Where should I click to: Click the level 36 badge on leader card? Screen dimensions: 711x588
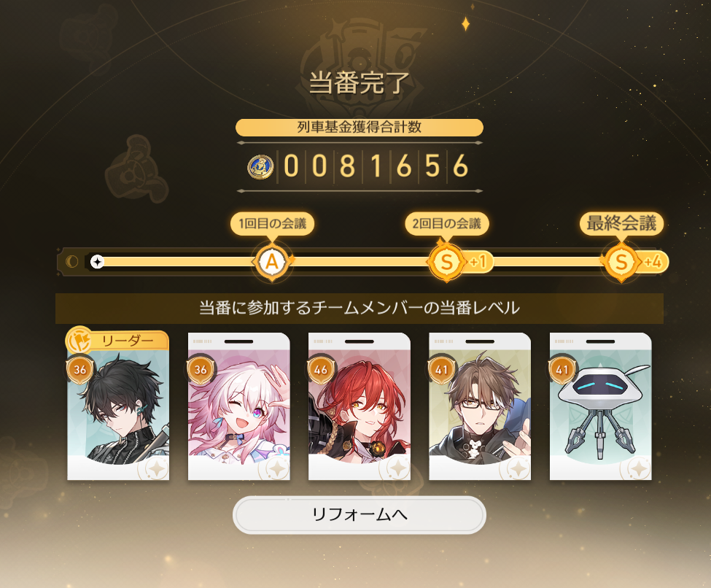tap(80, 370)
